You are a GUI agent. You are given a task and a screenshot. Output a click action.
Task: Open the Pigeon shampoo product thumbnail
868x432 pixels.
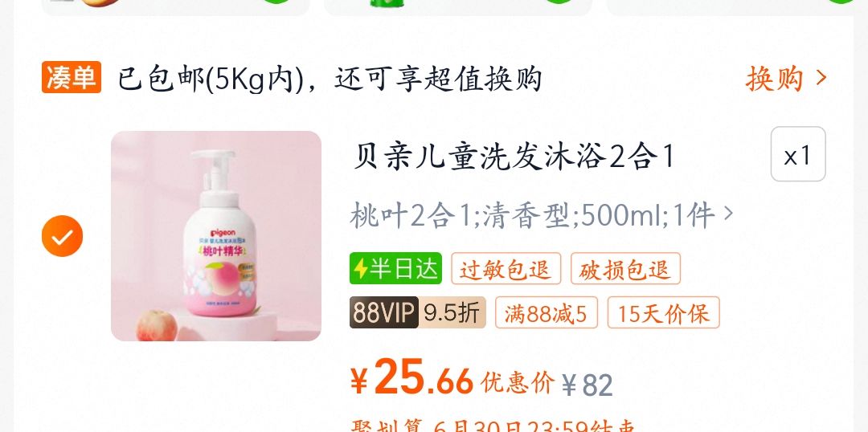(x=216, y=235)
